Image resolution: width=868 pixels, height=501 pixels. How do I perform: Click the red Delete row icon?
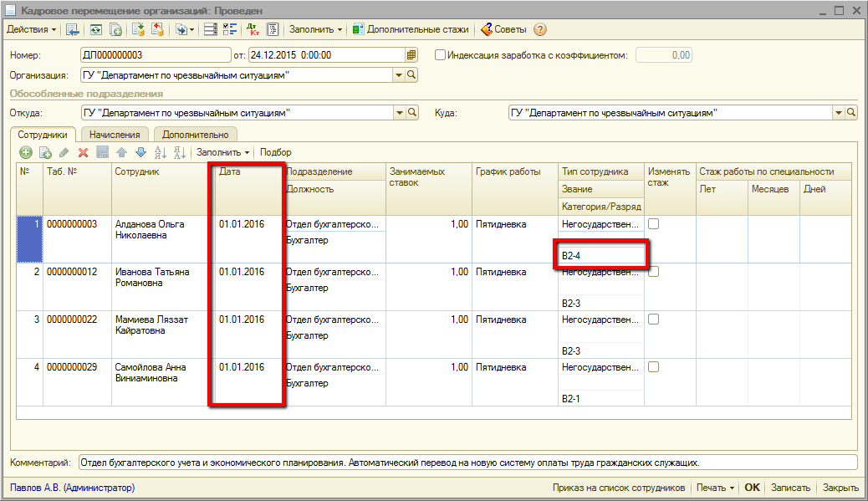click(x=83, y=152)
